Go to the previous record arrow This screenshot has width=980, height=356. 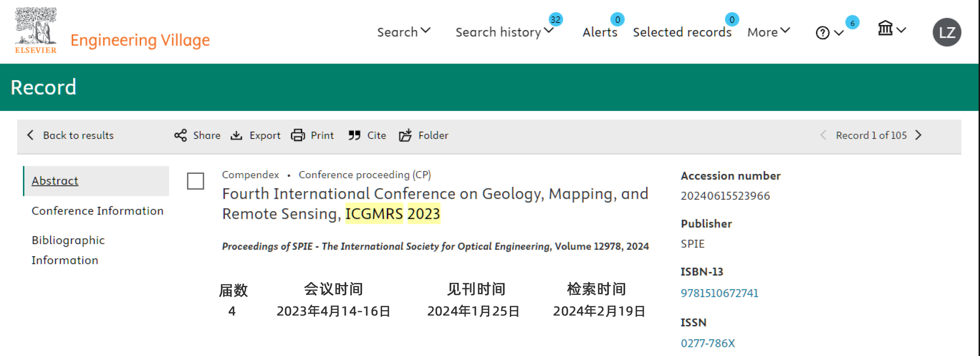tap(823, 135)
